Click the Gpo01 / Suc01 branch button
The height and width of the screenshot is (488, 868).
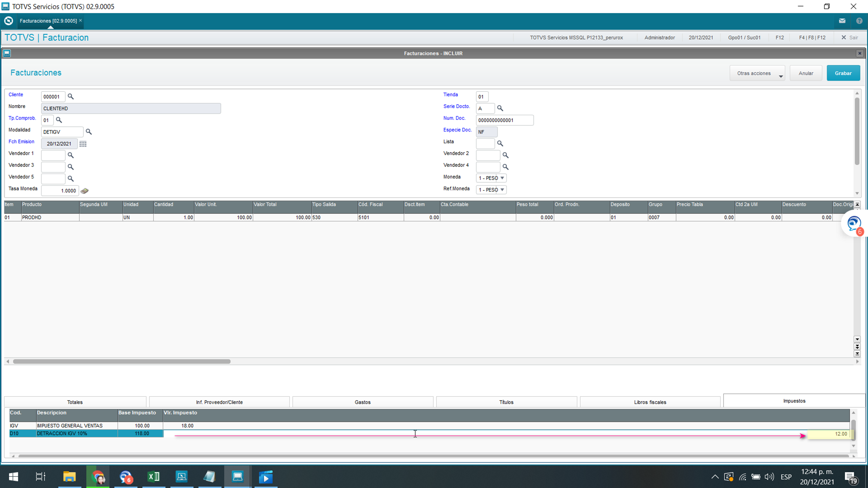[744, 37]
